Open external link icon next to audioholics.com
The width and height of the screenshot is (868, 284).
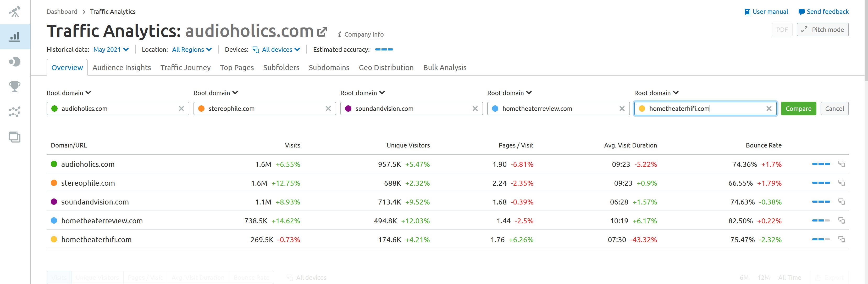[323, 32]
